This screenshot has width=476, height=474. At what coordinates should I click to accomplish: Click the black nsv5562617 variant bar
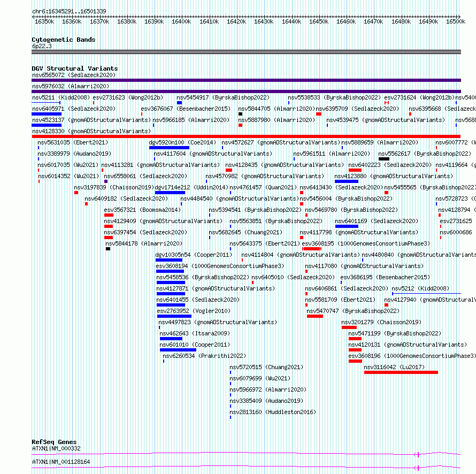[384, 159]
